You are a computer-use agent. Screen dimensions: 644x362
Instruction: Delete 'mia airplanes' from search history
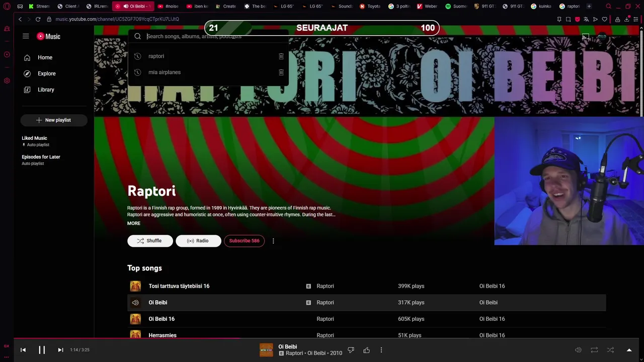tap(281, 72)
